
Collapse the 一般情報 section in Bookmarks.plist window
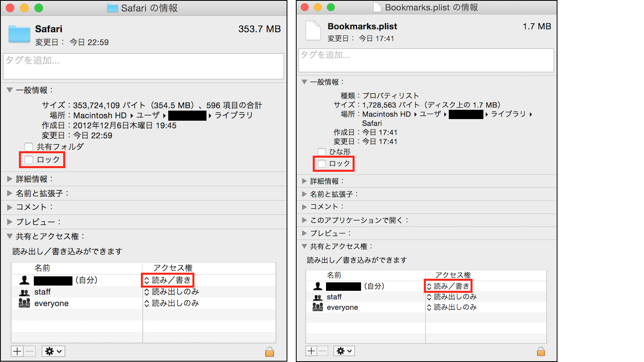pos(304,82)
